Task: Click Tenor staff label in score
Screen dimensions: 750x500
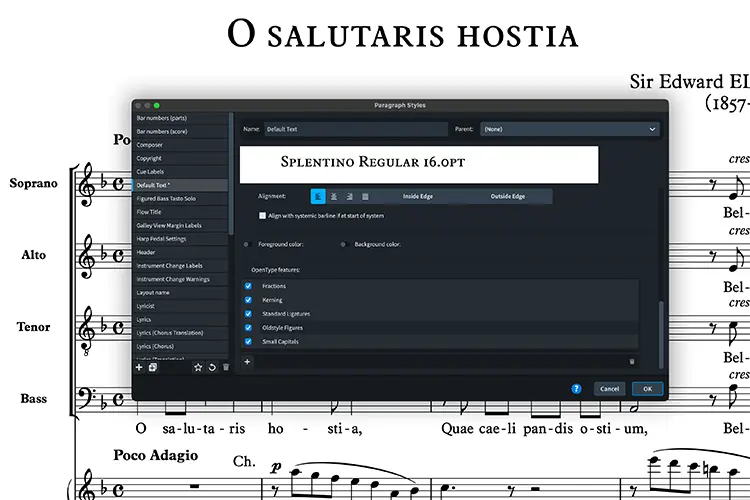Action: (33, 327)
